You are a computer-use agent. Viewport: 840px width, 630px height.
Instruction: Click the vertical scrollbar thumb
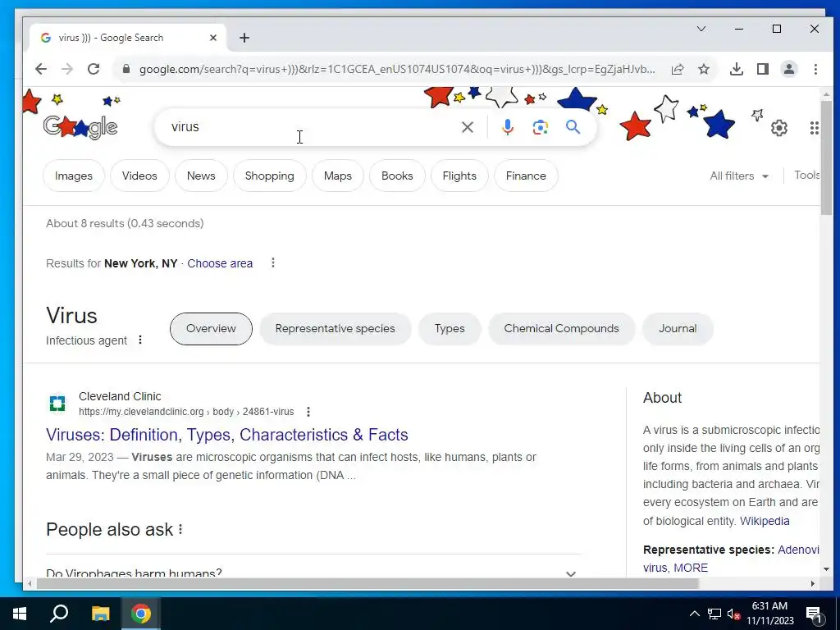tap(827, 158)
